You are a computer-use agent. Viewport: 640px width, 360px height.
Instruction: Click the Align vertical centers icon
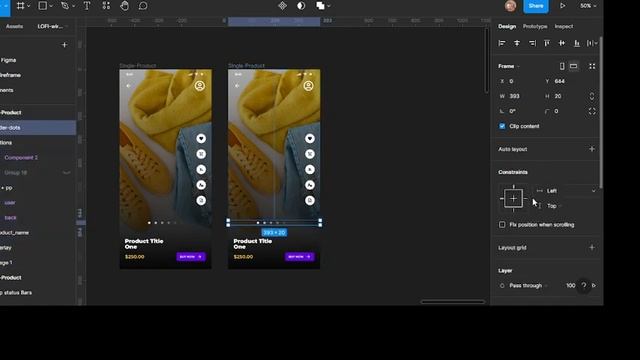click(562, 43)
